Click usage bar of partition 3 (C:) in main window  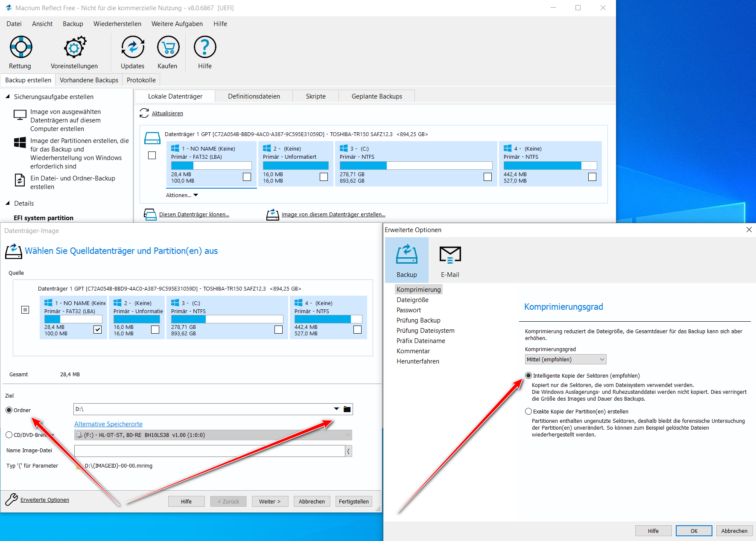tap(416, 166)
